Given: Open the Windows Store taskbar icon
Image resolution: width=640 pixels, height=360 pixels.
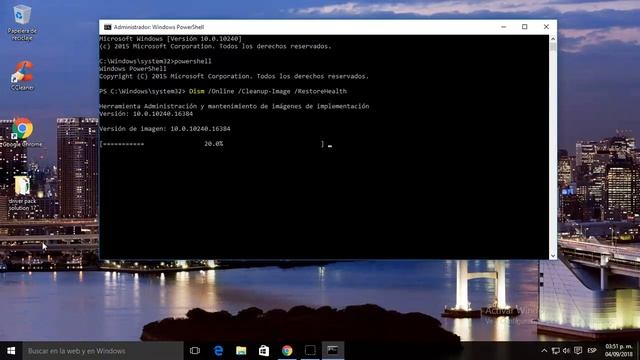Looking at the screenshot, I should 264,351.
